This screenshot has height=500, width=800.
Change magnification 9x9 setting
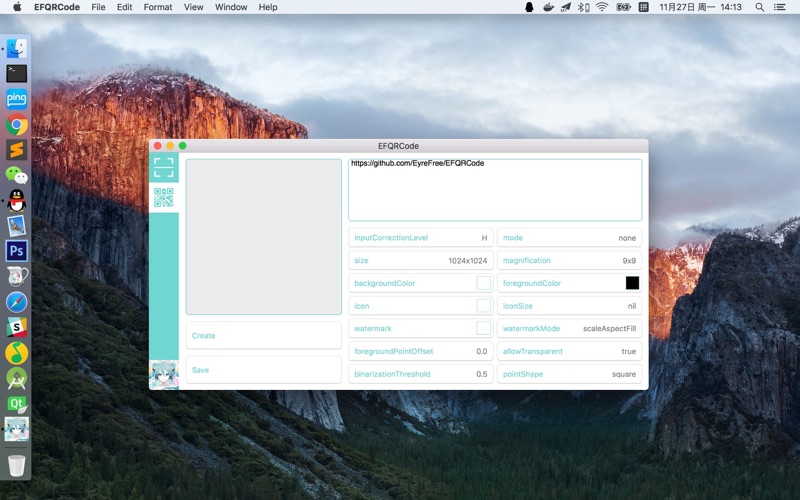[x=569, y=260]
